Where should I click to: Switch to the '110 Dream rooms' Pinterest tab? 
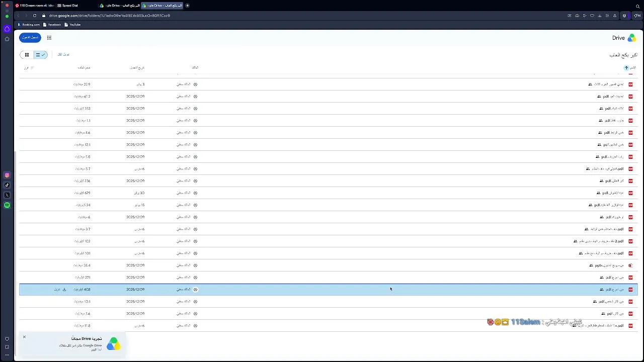[34, 6]
